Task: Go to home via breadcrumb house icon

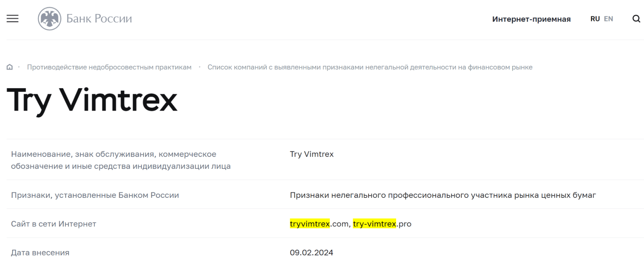Action: point(10,67)
